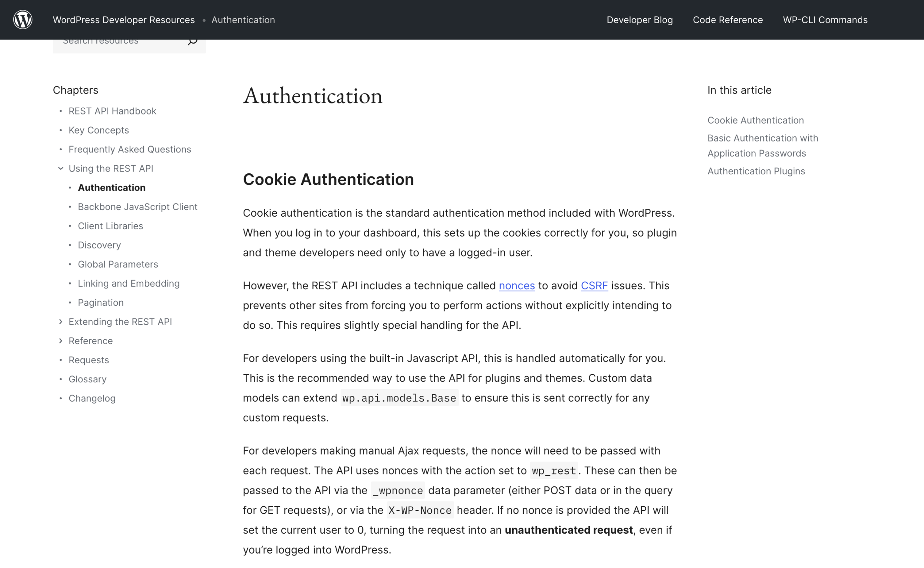The height and width of the screenshot is (568, 924).
Task: Click the main Authentication page title
Action: 313,96
